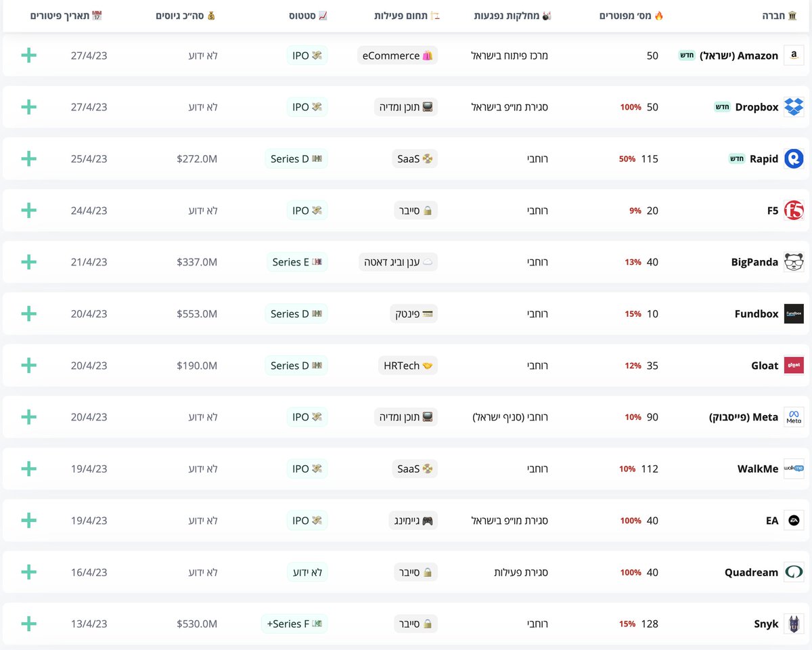Click the חדש badge next to Amazon
812x650 pixels.
[687, 56]
